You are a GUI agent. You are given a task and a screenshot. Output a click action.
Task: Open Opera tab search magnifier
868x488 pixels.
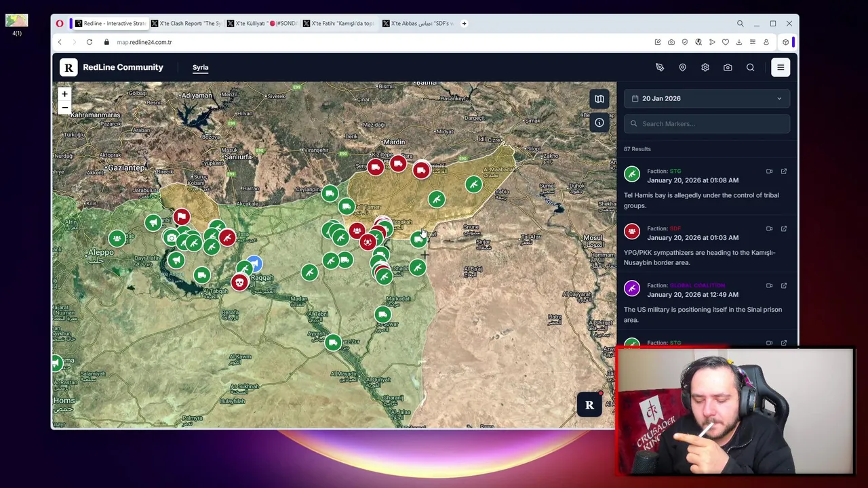click(741, 24)
